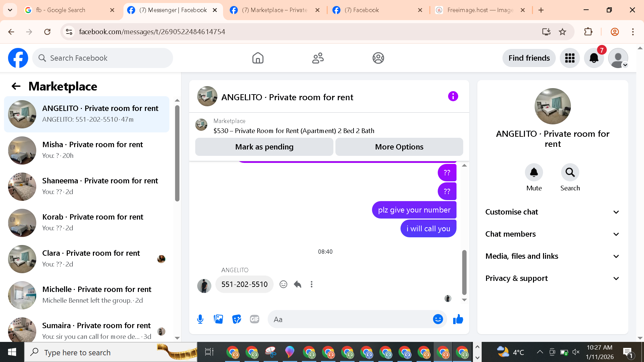Expand the Customise chat section
Viewport: 644px width, 362px height.
552,212
